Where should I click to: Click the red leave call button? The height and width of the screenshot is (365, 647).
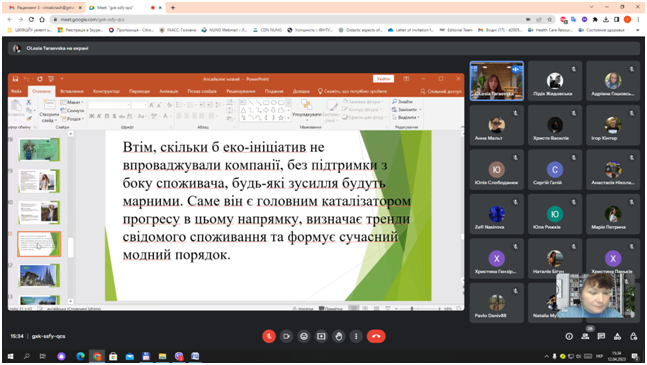point(376,336)
